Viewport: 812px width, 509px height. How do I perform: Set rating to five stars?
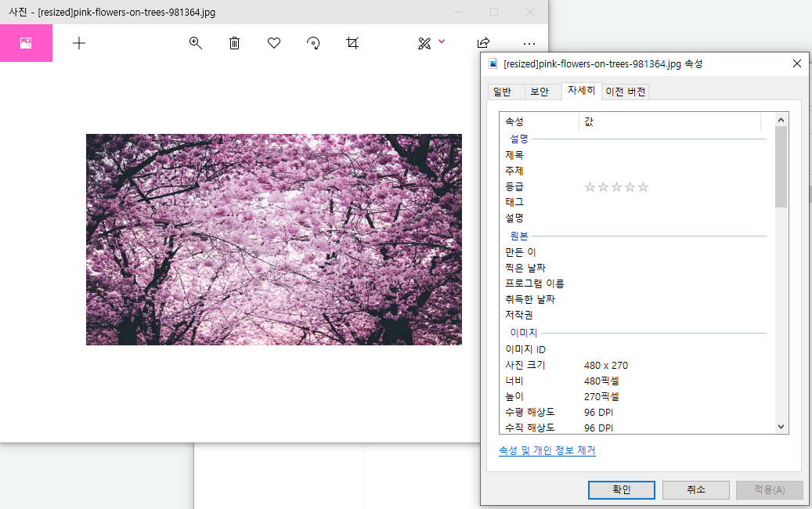point(643,187)
